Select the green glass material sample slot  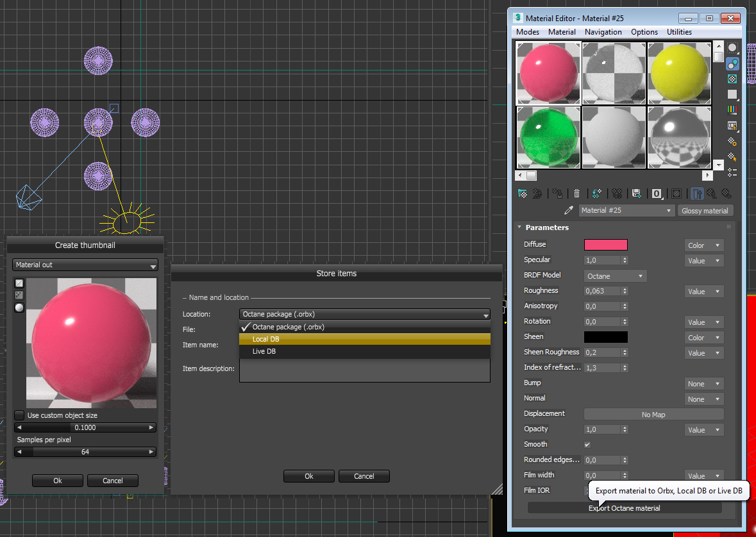[548, 137]
